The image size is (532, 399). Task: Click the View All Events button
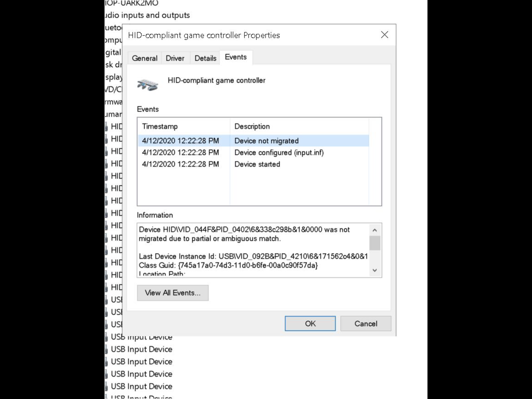172,293
